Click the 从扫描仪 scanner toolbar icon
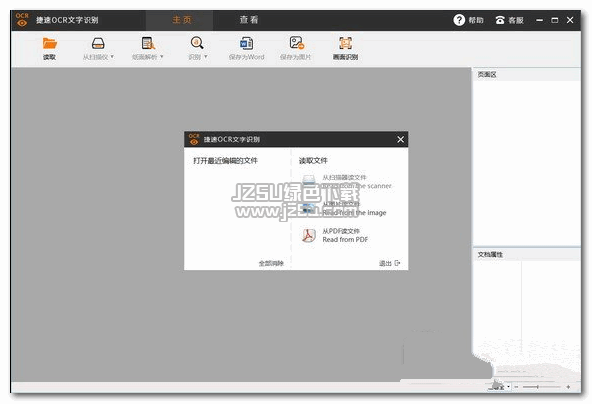Screen dimensions: 592x404 (x=98, y=43)
